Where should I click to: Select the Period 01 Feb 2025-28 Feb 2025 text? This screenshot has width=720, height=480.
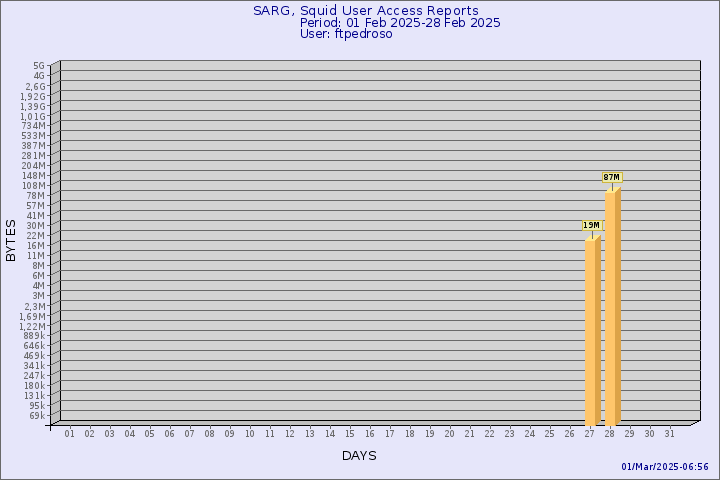400,22
